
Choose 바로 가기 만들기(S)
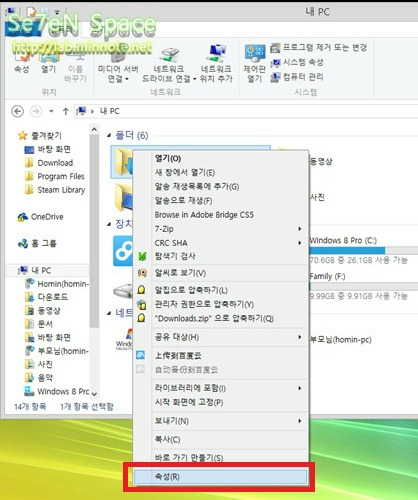click(x=220, y=458)
